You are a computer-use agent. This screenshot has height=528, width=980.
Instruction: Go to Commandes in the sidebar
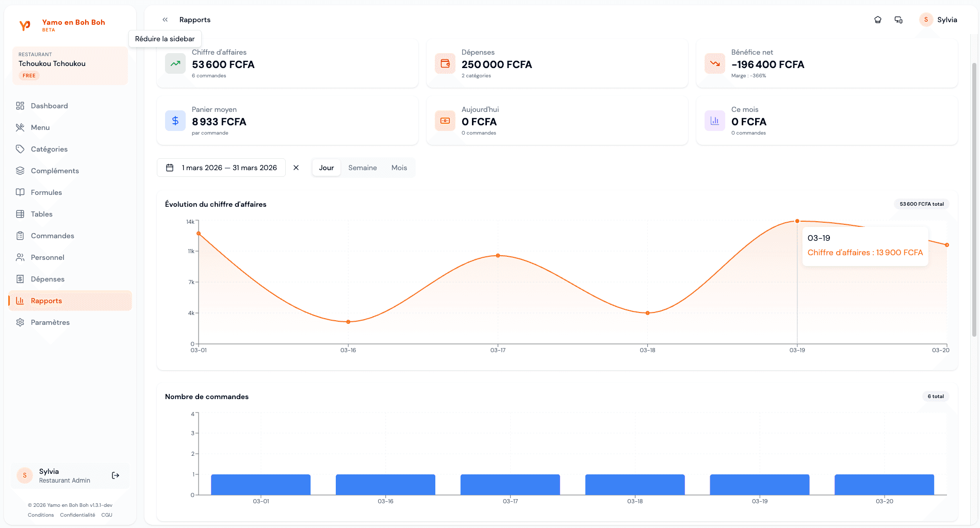52,236
